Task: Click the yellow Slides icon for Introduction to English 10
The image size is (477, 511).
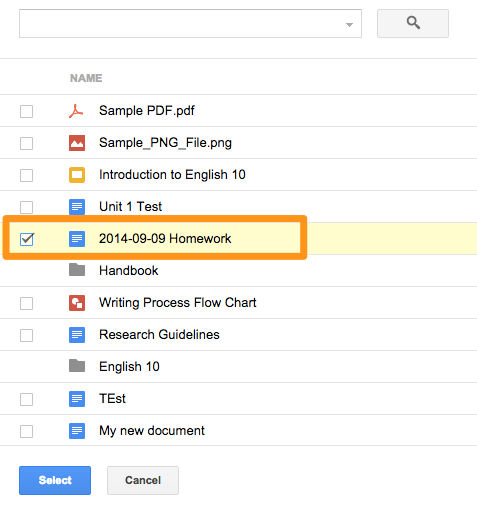Action: [x=77, y=175]
